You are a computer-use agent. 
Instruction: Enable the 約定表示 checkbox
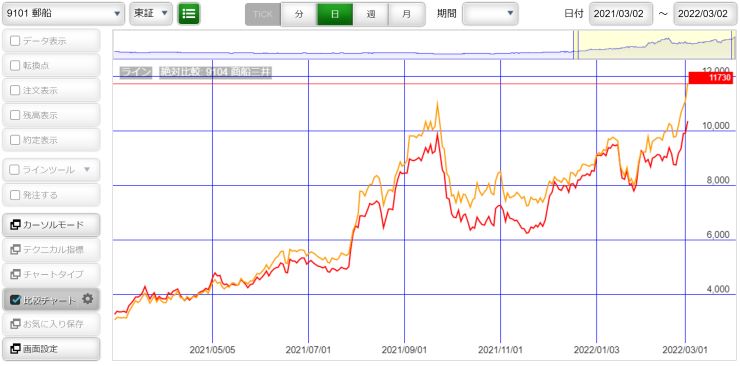15,140
